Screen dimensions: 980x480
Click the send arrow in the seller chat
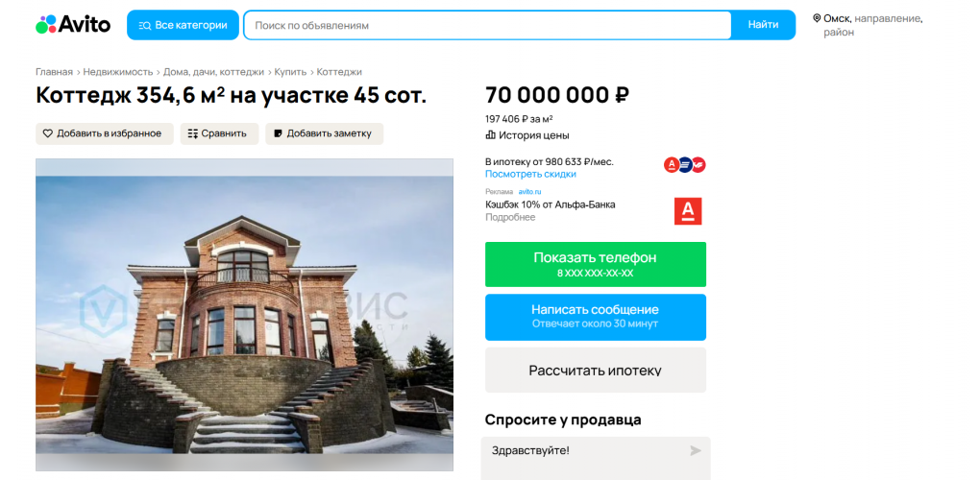(x=695, y=450)
